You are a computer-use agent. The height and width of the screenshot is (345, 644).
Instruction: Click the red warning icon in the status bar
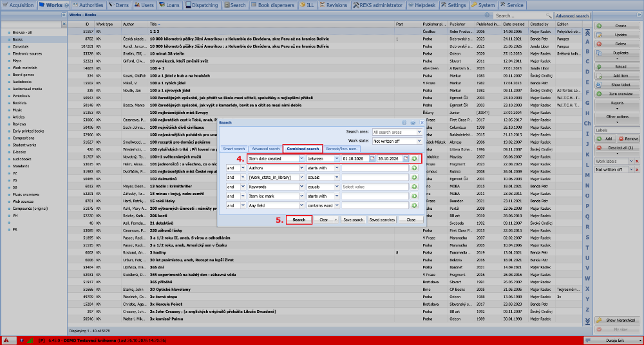click(6, 340)
